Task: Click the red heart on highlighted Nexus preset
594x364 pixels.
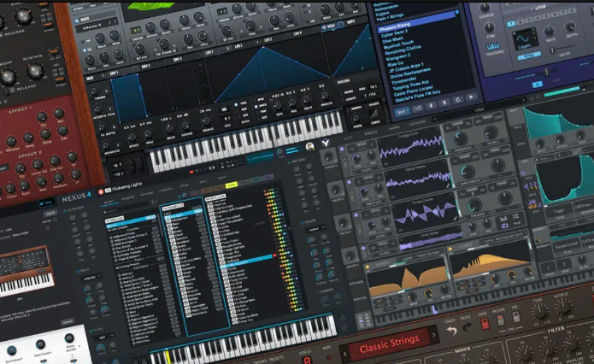Action: (274, 255)
